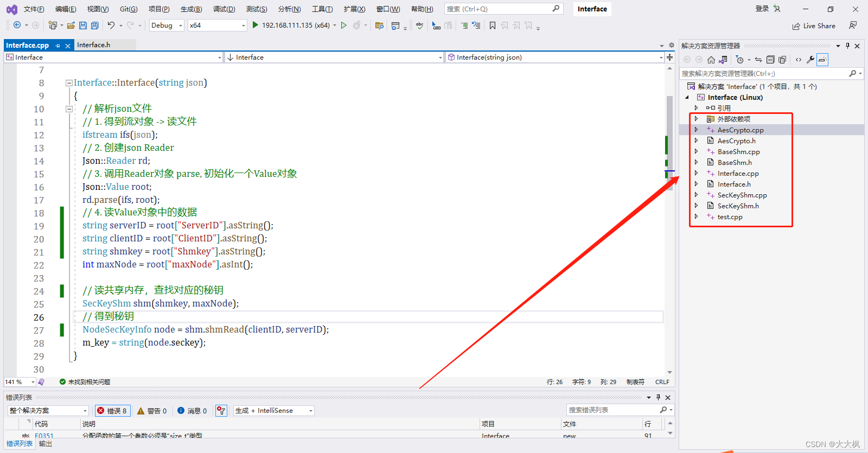Collapse the Interface (Linux) project node
Viewport: 868px width, 453px height.
[x=687, y=97]
